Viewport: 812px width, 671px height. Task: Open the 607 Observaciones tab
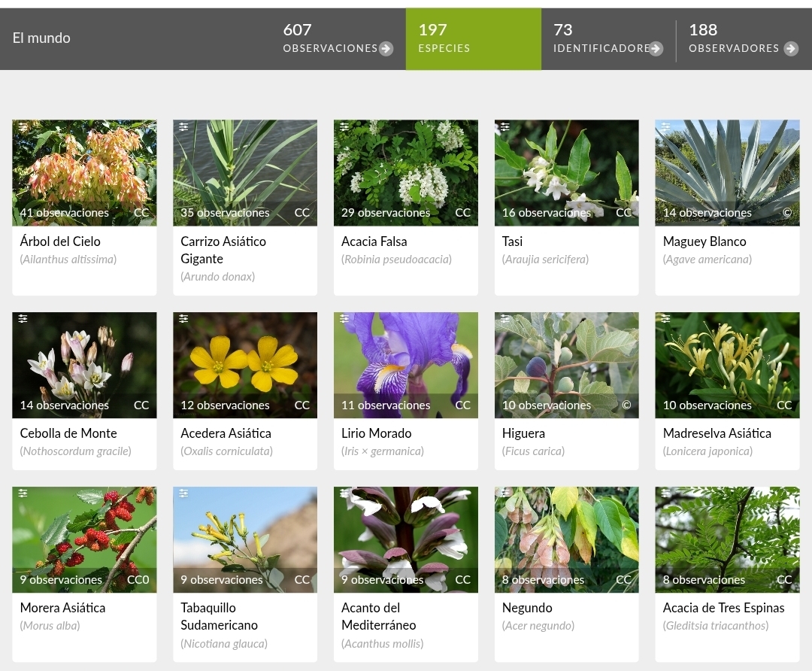click(337, 39)
